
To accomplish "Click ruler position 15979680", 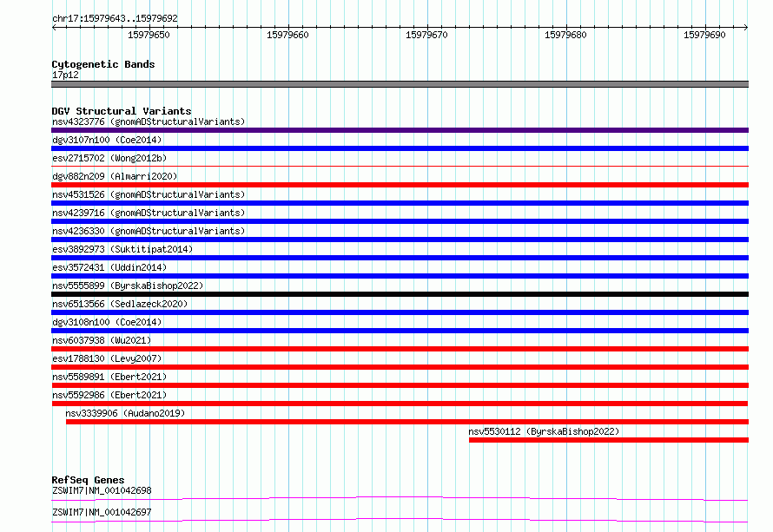I will (566, 35).
